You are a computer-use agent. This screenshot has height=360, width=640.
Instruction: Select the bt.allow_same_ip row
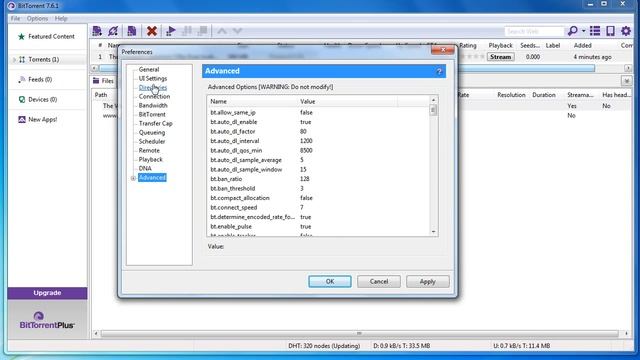pos(318,113)
